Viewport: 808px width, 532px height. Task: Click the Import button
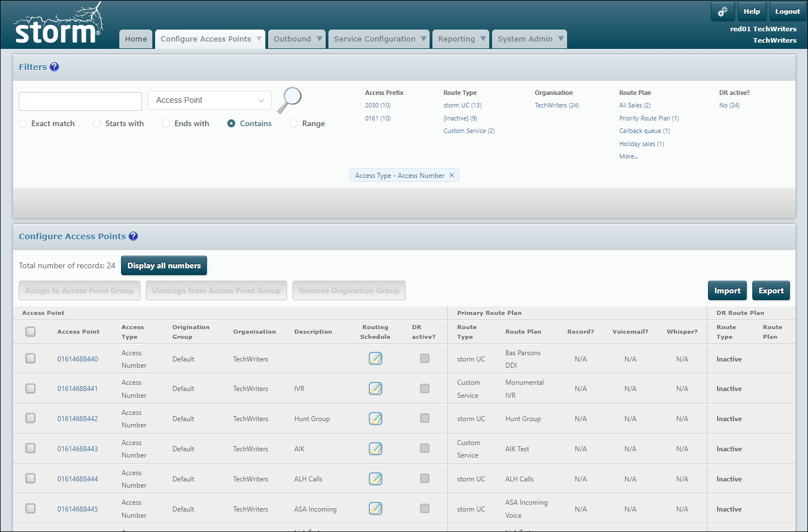point(727,290)
